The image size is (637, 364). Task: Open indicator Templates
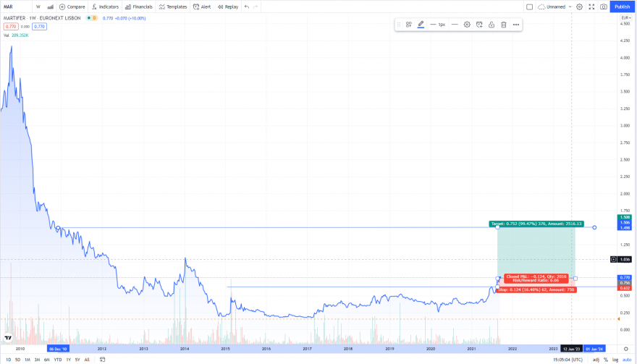click(173, 7)
